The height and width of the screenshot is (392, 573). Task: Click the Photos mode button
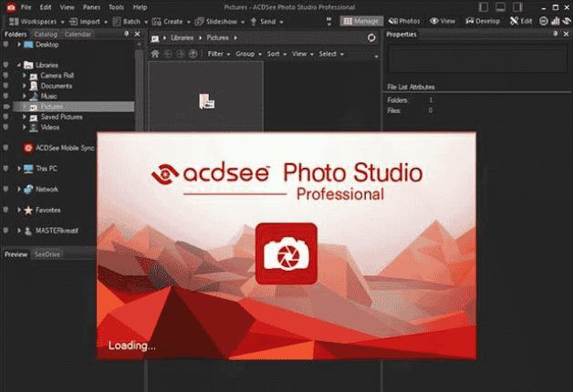402,20
